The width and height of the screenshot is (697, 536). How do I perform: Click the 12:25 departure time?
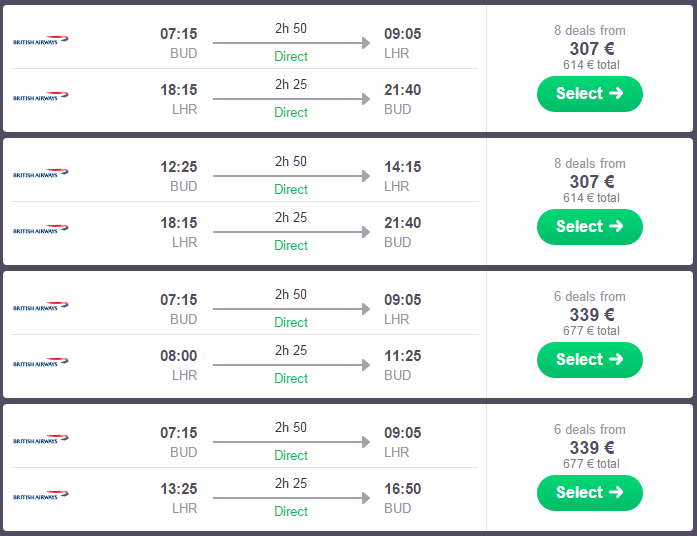(x=179, y=167)
